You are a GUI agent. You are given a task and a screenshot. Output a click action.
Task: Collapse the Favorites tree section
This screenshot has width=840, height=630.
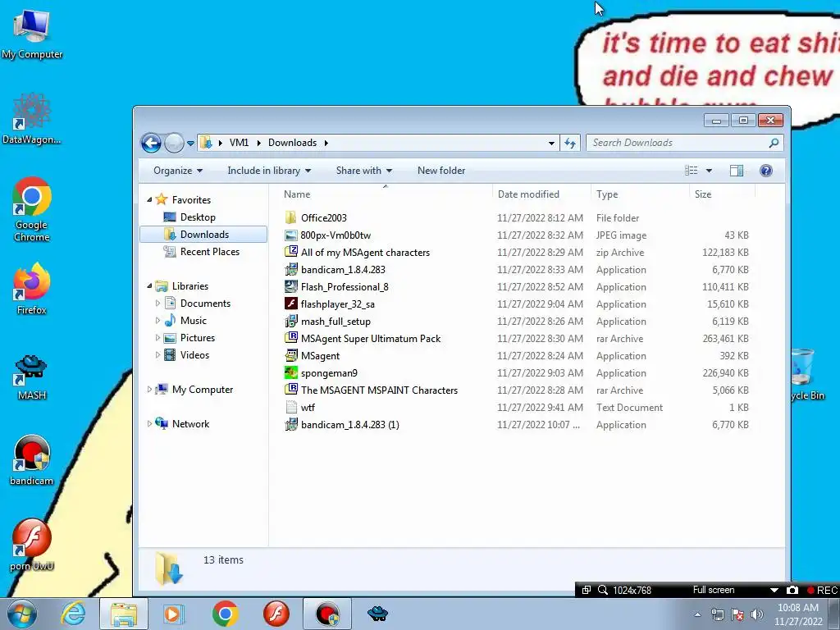click(149, 199)
